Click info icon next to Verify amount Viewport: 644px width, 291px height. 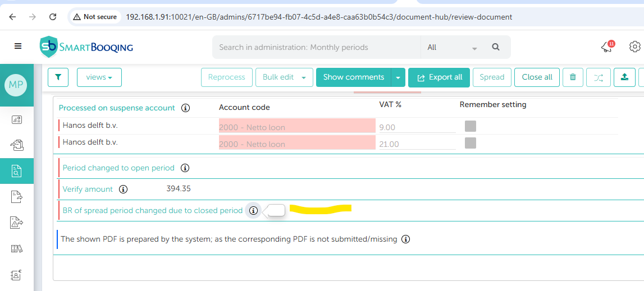click(x=124, y=190)
